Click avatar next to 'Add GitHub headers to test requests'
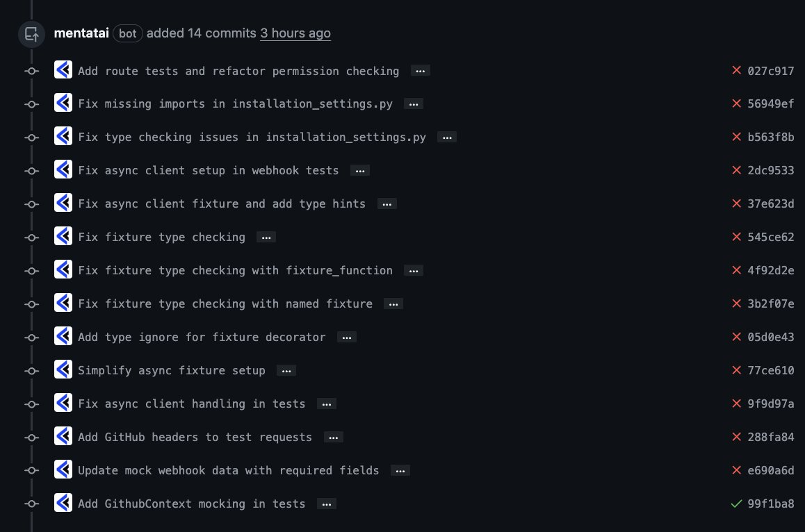The height and width of the screenshot is (532, 805). point(63,437)
